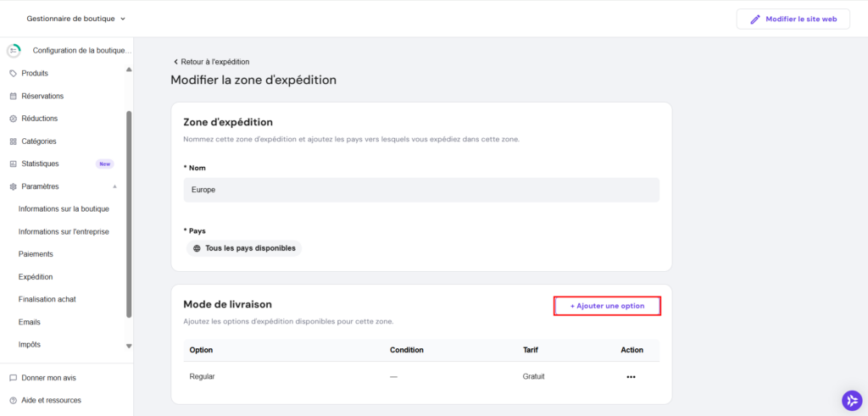Click the Aide et ressources help icon

(x=13, y=400)
